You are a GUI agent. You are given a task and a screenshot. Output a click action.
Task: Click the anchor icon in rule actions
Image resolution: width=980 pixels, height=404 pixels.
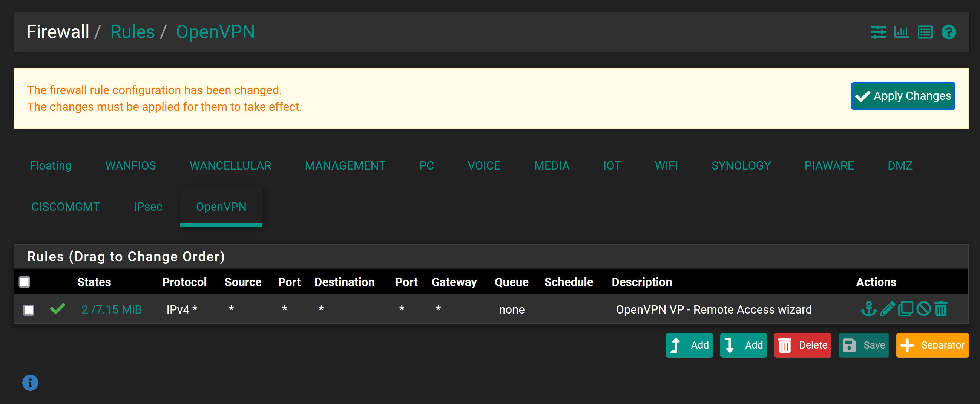click(868, 309)
